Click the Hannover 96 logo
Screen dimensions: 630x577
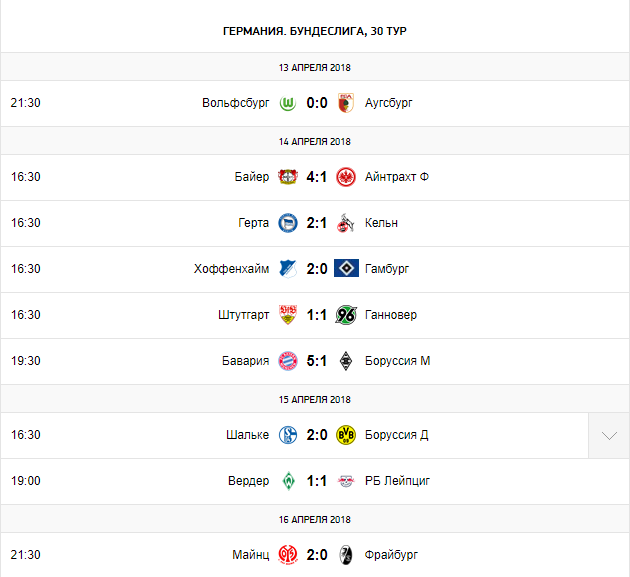point(346,315)
